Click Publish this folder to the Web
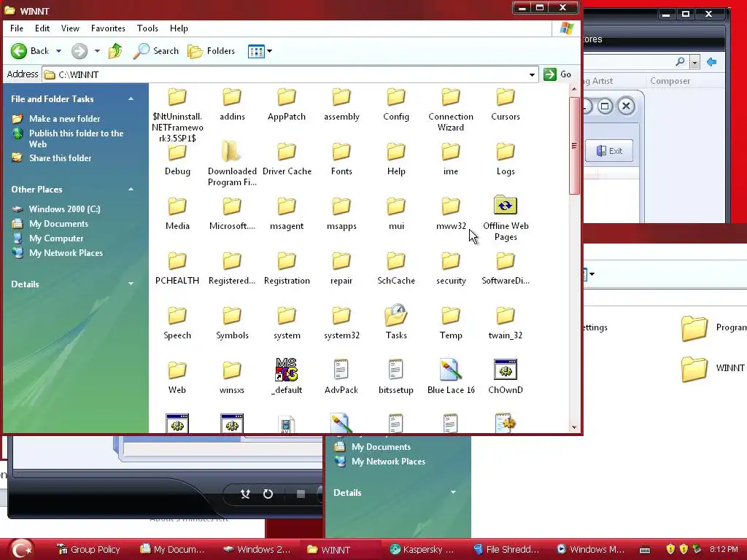The height and width of the screenshot is (560, 747). (x=76, y=139)
